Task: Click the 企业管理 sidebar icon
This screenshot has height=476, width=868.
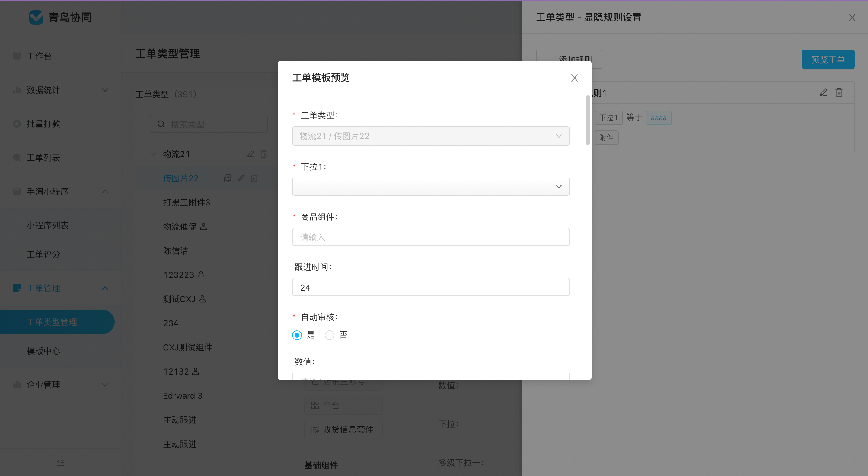Action: pos(17,385)
